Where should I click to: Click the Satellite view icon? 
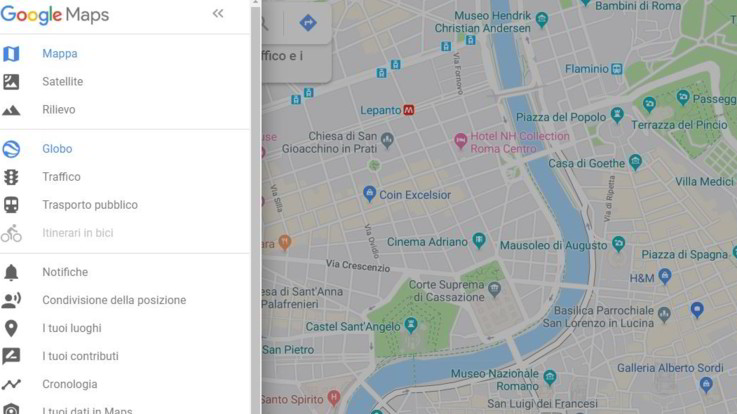click(x=11, y=82)
